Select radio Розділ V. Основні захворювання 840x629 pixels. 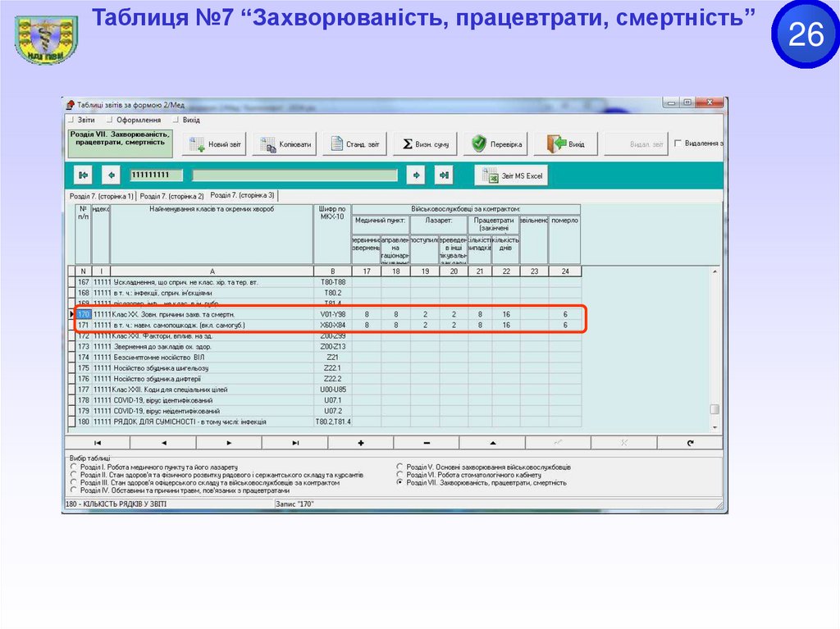point(399,467)
